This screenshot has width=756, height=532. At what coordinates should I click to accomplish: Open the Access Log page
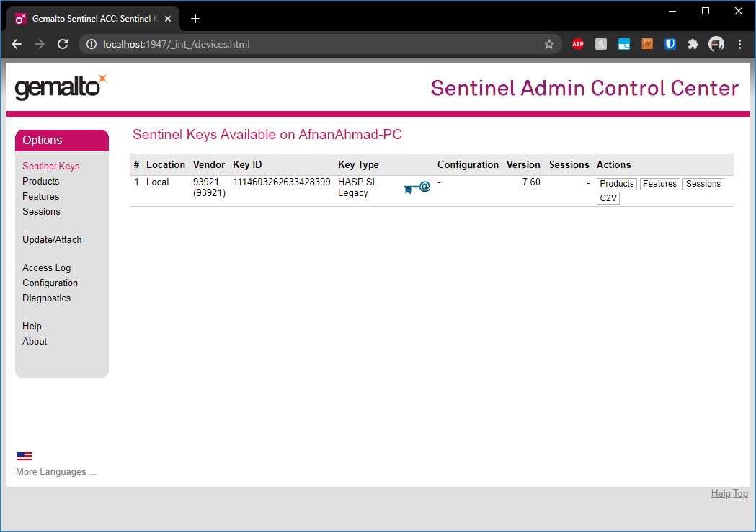click(46, 267)
